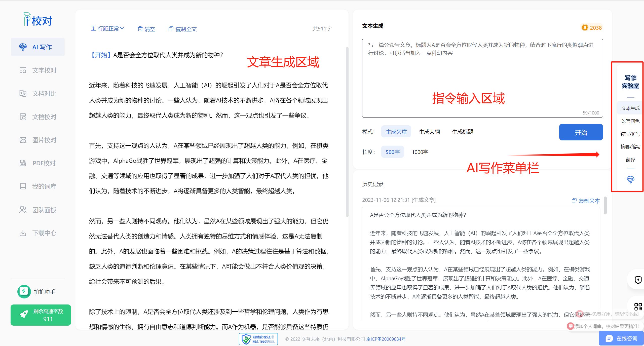The height and width of the screenshot is (346, 644).
Task: Open the 行距正常 line-spacing dropdown
Action: [x=107, y=28]
